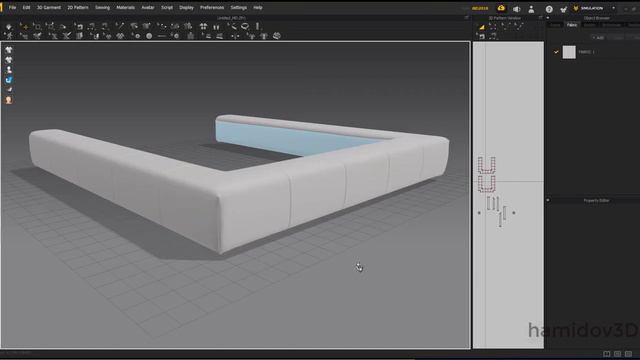This screenshot has width=640, height=360.
Task: Select the FABRIC 1 item name
Action: 587,52
